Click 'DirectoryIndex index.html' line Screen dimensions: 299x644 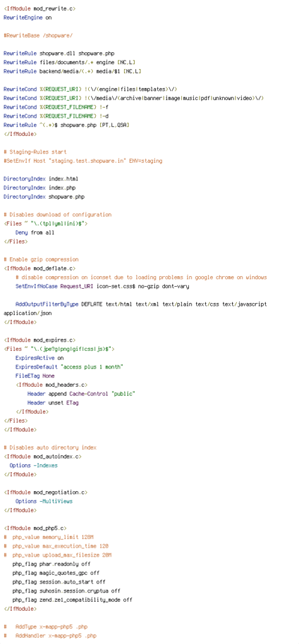[41, 179]
